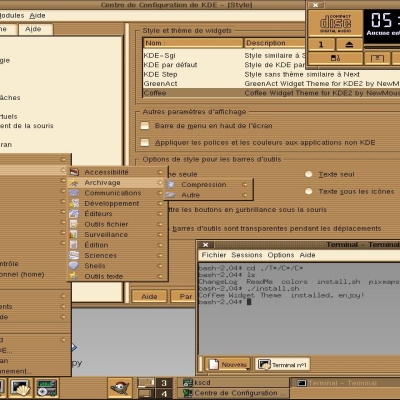Open the Aide menu in Terminal
This screenshot has height=400, width=400.
307,255
